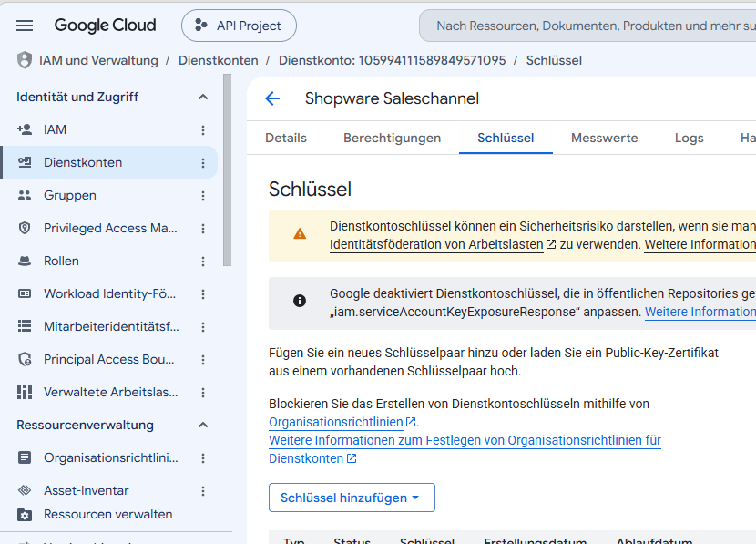Click the resource search field
756x544 pixels.
tap(587, 26)
